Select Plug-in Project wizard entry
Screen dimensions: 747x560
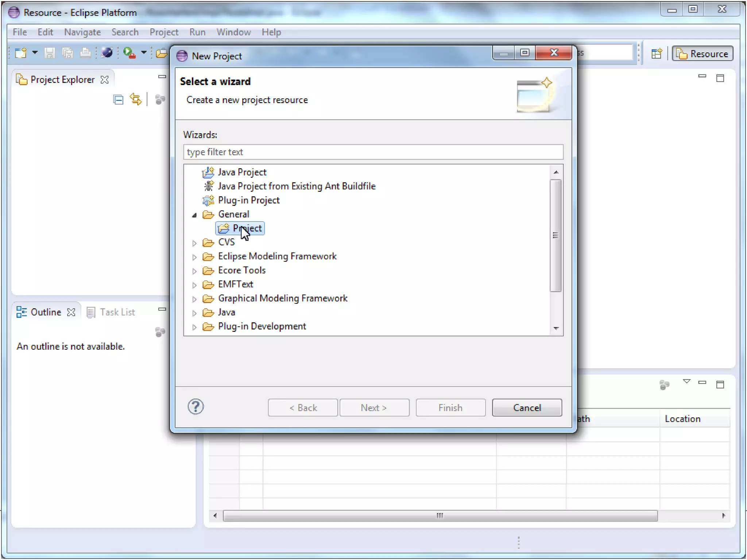click(248, 200)
